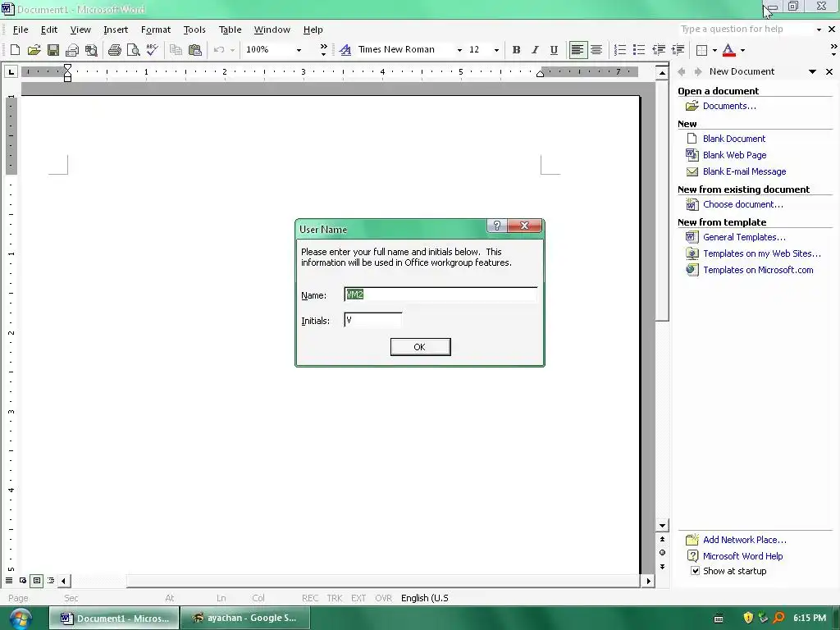Toggle Print Layout View button
This screenshot has width=840, height=630.
click(36, 580)
